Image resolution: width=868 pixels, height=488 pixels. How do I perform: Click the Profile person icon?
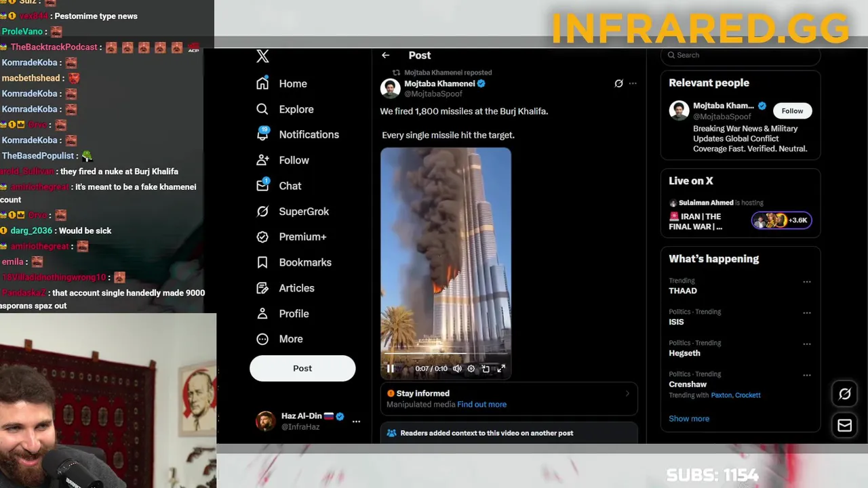[x=262, y=314]
